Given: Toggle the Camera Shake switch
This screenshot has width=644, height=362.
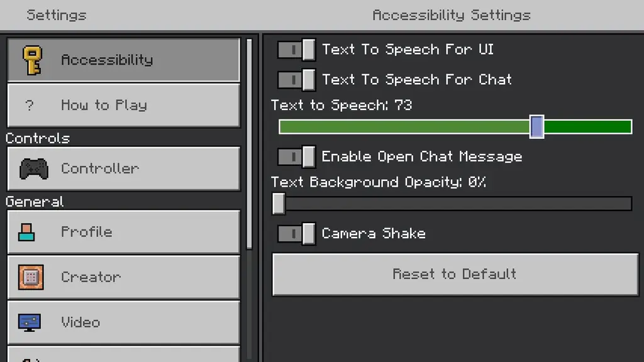Looking at the screenshot, I should 297,234.
